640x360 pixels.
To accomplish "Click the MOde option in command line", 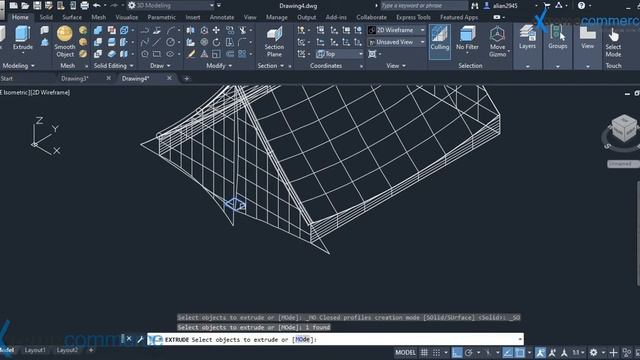I will 302,339.
